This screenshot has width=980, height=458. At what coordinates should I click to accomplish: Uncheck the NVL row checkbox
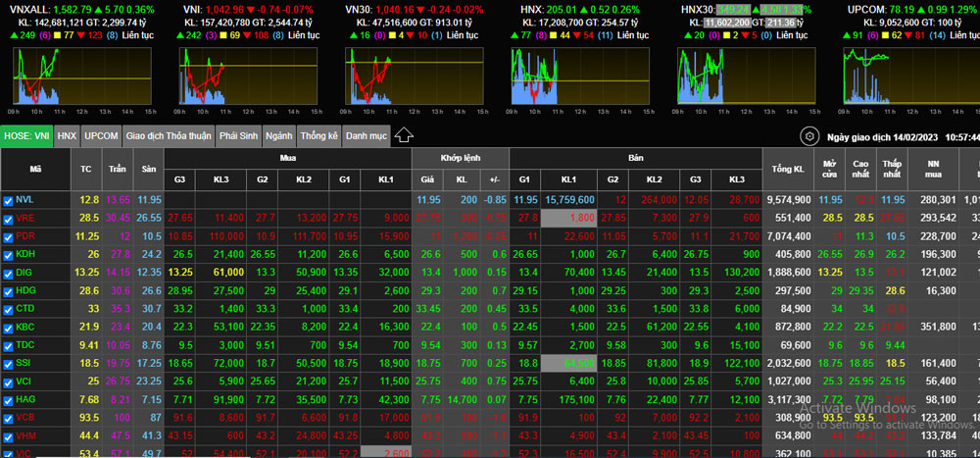tap(9, 199)
